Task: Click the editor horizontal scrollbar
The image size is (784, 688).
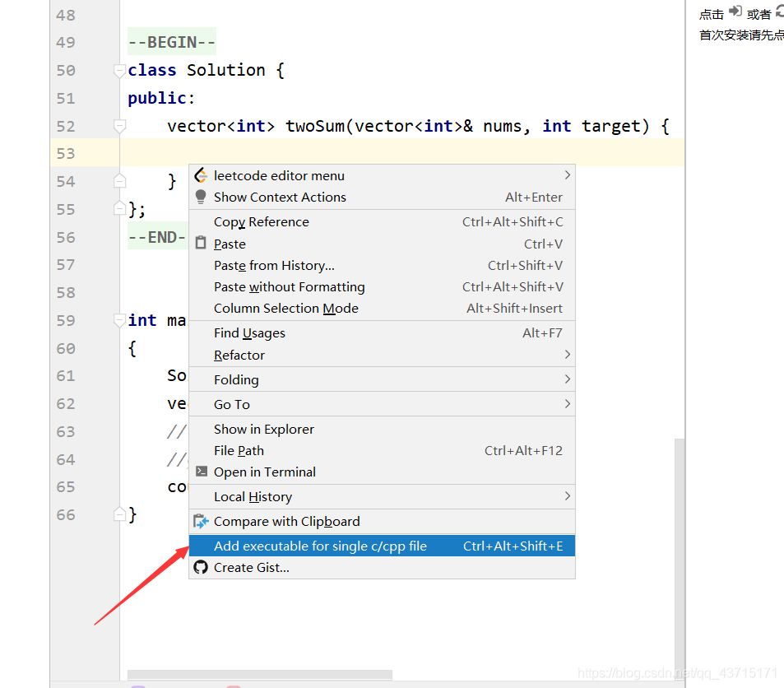Action: [x=259, y=675]
